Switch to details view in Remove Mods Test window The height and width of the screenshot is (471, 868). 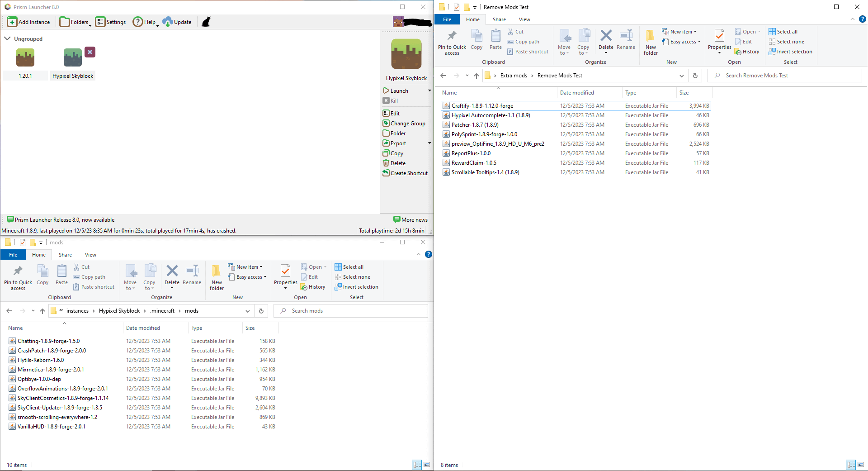[x=851, y=465]
